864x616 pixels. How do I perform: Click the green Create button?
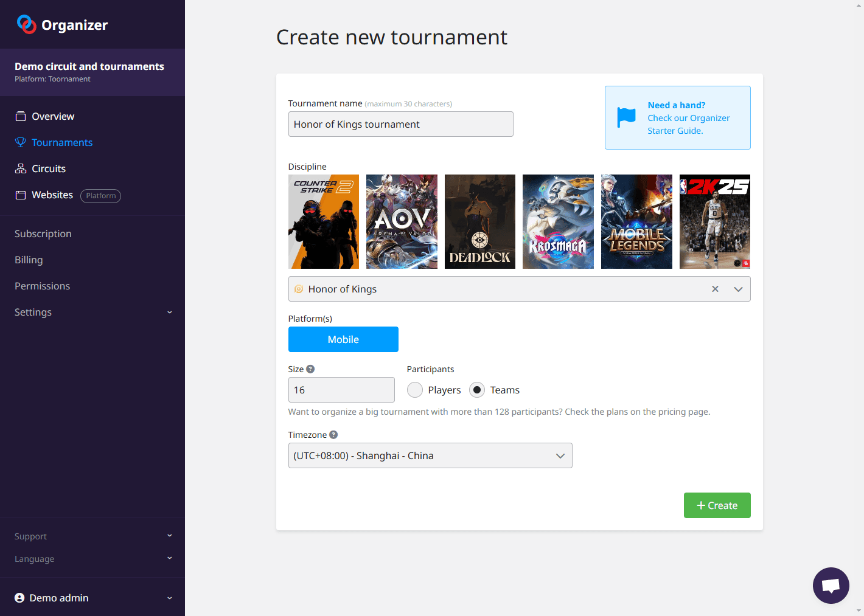(x=717, y=505)
